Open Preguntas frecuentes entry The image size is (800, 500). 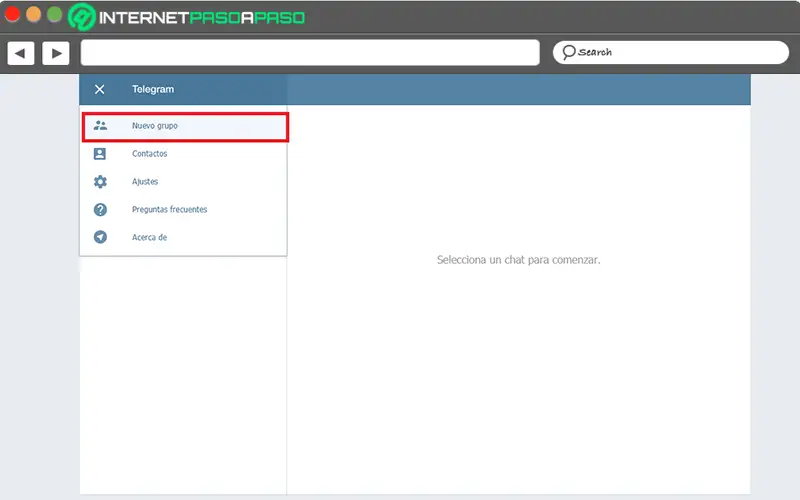tap(183, 210)
